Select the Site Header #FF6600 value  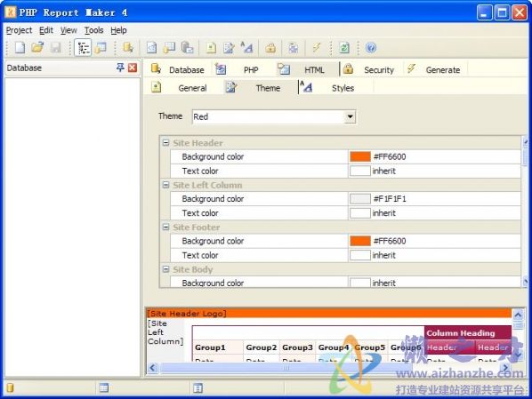coord(390,156)
